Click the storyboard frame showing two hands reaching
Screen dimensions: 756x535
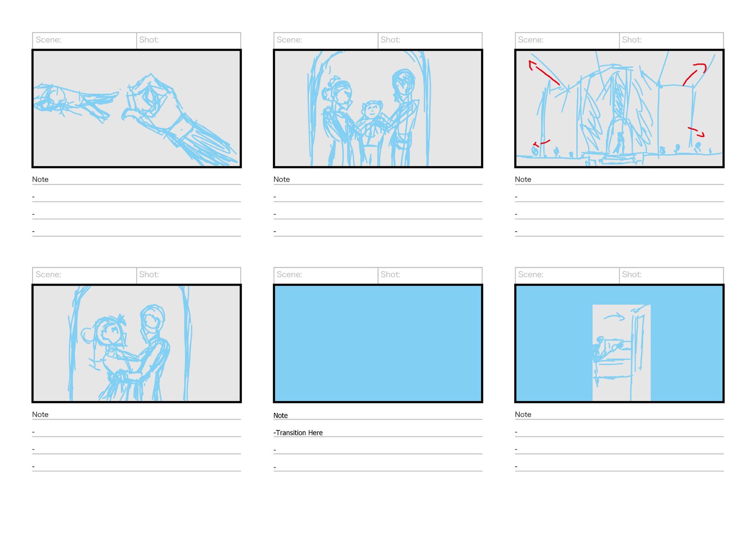(x=137, y=108)
